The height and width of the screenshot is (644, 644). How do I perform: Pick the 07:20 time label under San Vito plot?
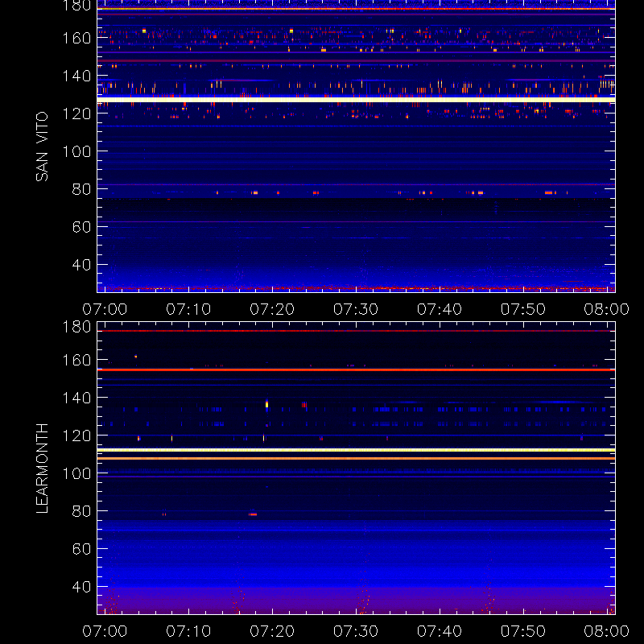click(272, 309)
